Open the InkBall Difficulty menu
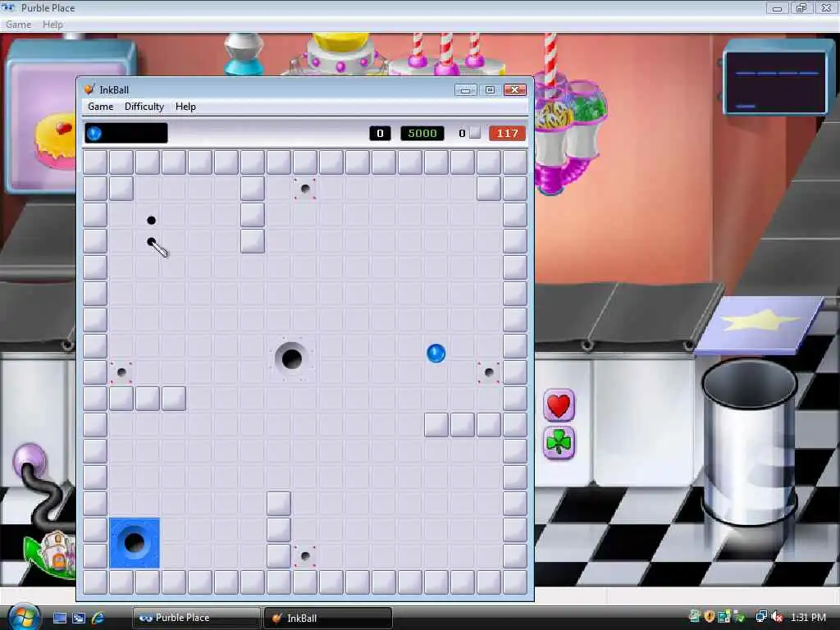Screen dimensions: 840x630 pos(144,107)
